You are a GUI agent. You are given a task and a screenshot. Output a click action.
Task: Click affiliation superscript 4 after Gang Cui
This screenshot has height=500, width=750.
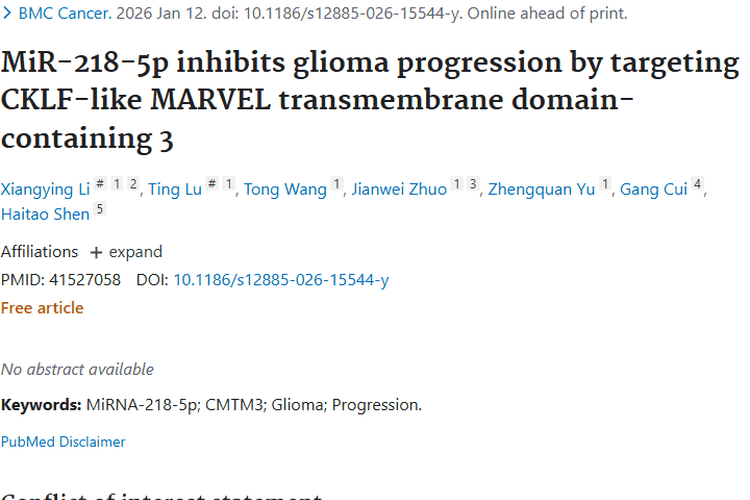[697, 184]
